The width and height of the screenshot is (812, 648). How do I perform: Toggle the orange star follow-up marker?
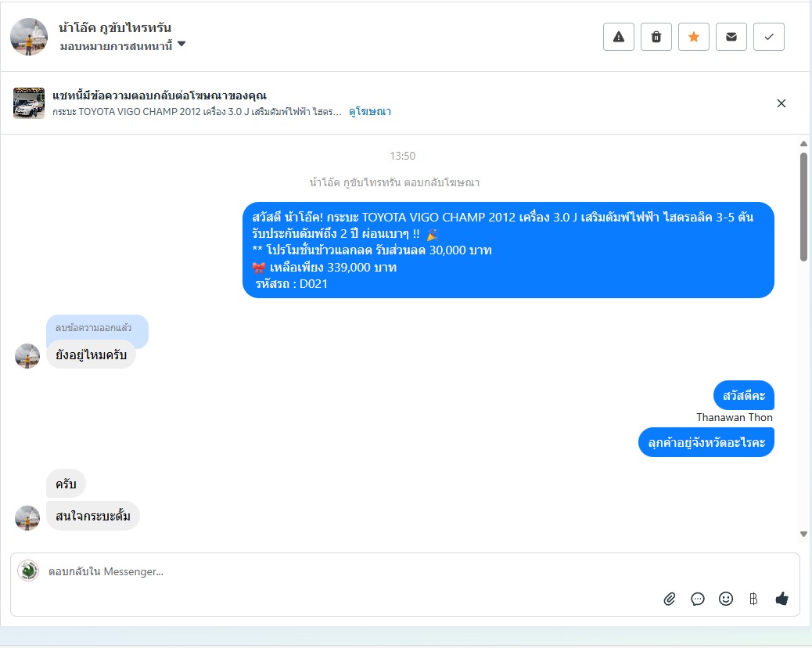tap(693, 37)
